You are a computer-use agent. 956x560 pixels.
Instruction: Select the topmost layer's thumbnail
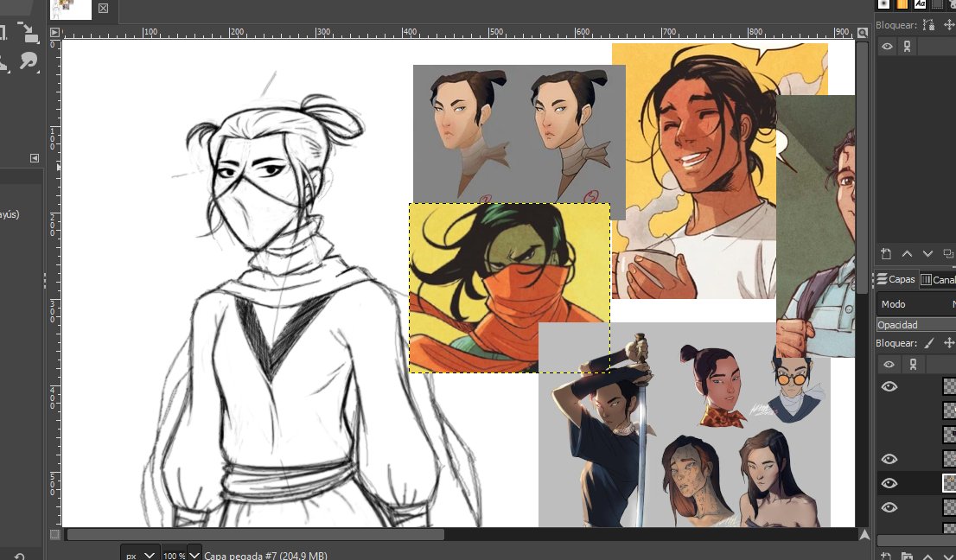(x=949, y=386)
